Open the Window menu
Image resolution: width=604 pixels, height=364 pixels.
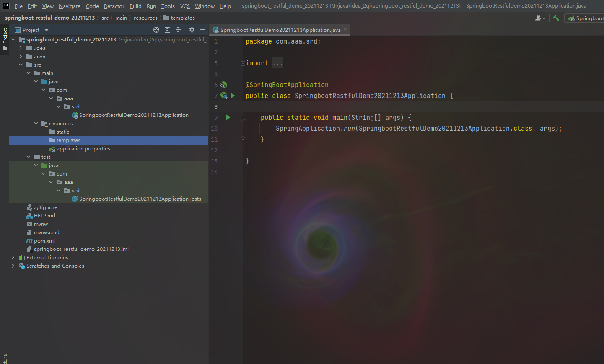(205, 6)
